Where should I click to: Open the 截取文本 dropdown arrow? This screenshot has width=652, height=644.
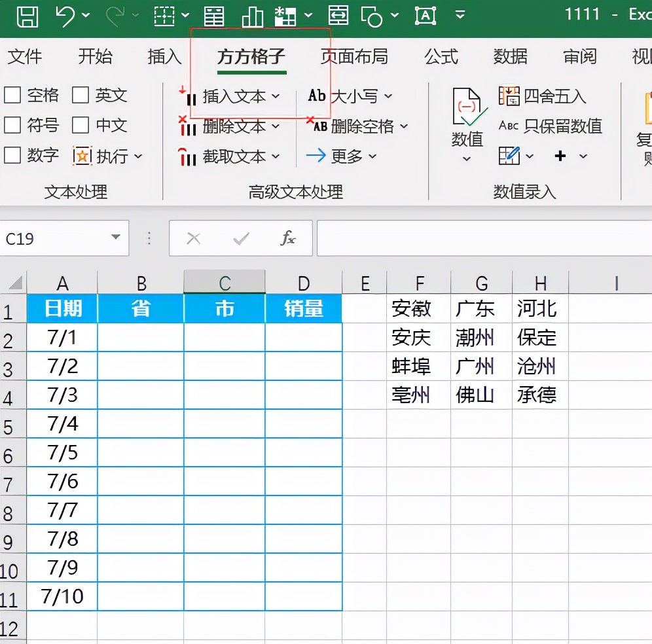point(276,156)
